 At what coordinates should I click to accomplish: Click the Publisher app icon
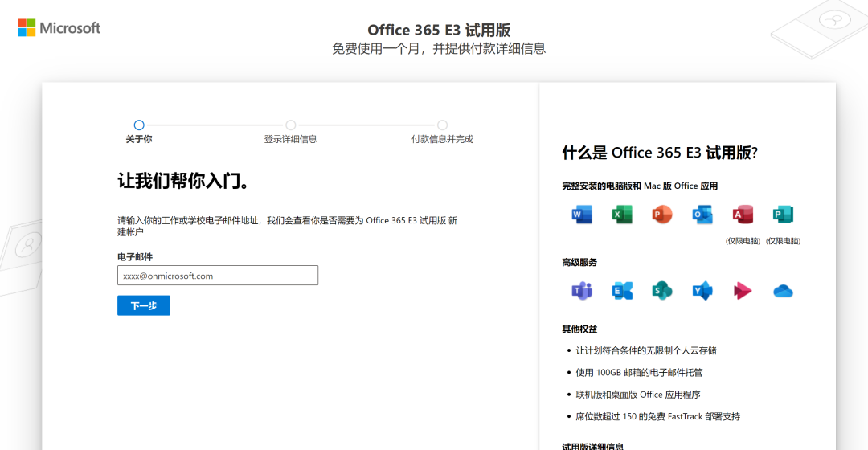783,215
